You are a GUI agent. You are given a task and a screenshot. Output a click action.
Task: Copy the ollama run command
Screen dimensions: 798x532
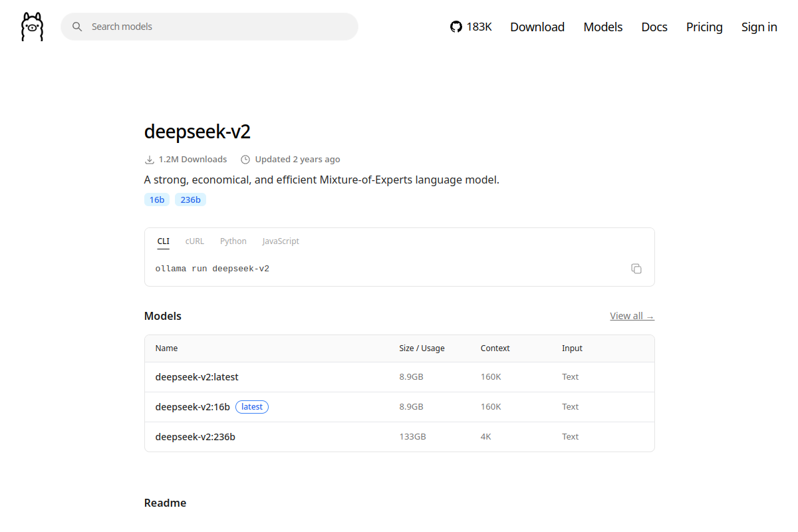coord(636,269)
